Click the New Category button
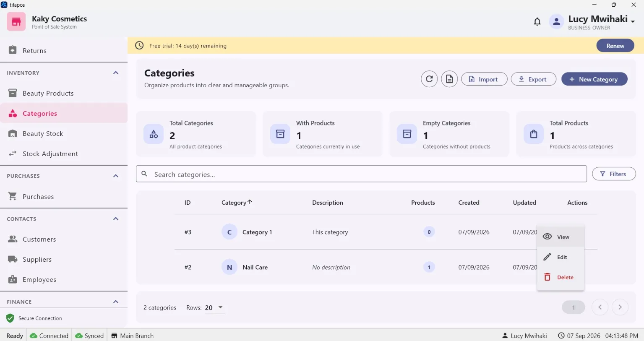 click(x=594, y=79)
